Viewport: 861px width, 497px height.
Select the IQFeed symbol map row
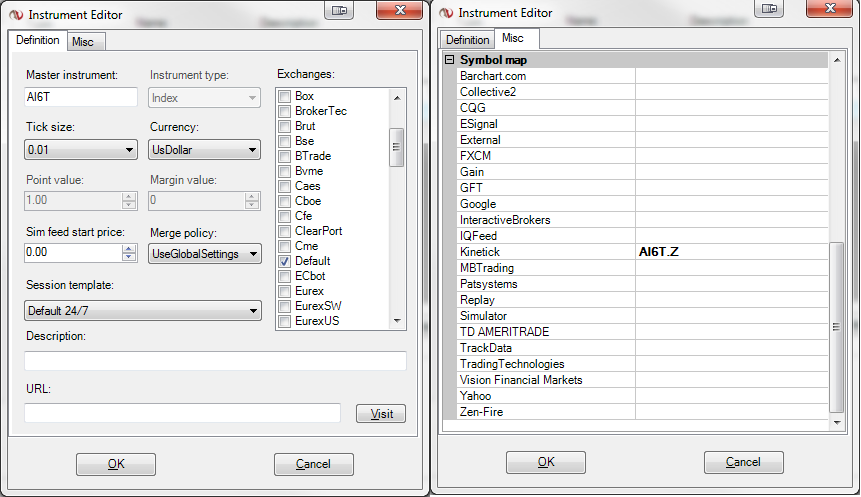pyautogui.click(x=642, y=236)
